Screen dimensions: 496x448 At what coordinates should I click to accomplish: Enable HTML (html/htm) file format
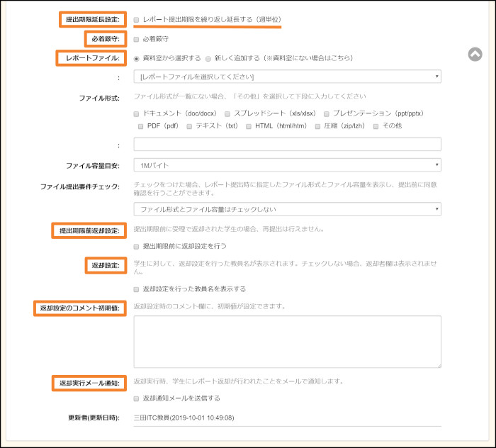point(249,126)
